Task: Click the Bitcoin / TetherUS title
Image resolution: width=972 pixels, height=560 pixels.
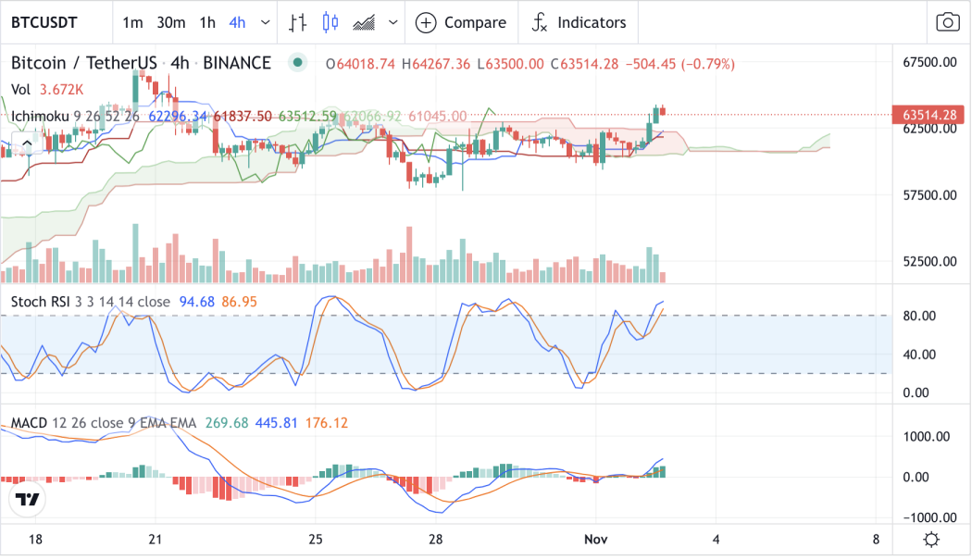Action: (x=83, y=63)
